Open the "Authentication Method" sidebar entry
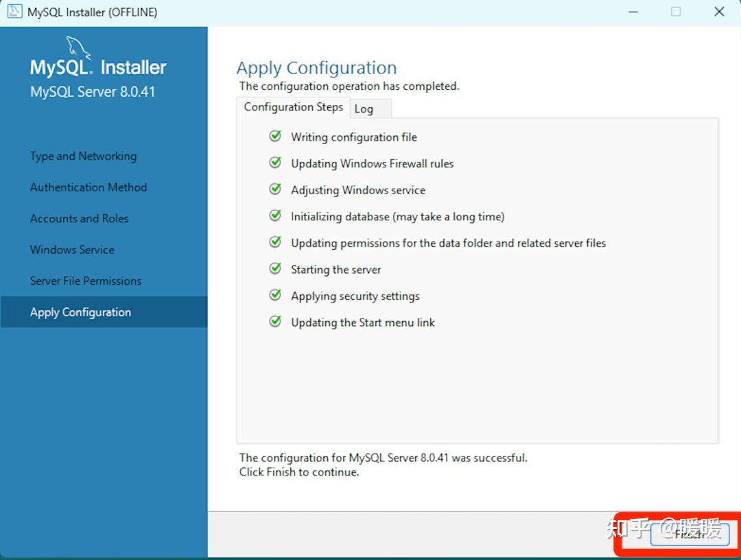This screenshot has width=741, height=560. click(89, 187)
